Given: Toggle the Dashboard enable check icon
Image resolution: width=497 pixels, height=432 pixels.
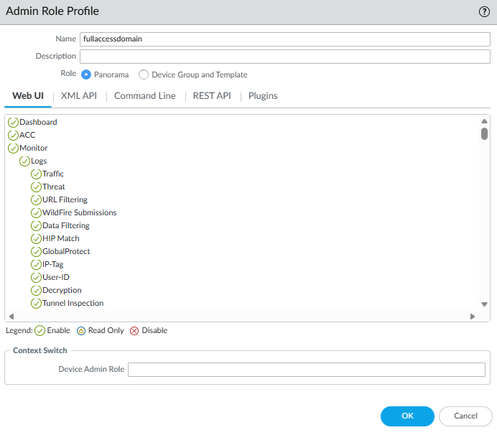Looking at the screenshot, I should click(x=13, y=122).
